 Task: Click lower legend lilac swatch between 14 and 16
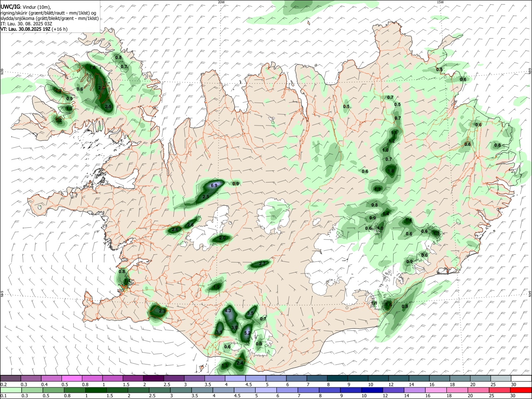(x=414, y=390)
